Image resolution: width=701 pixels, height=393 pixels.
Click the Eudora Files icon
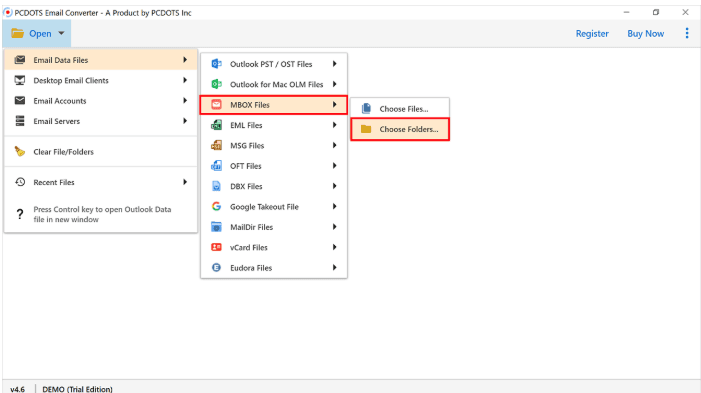pyautogui.click(x=216, y=268)
